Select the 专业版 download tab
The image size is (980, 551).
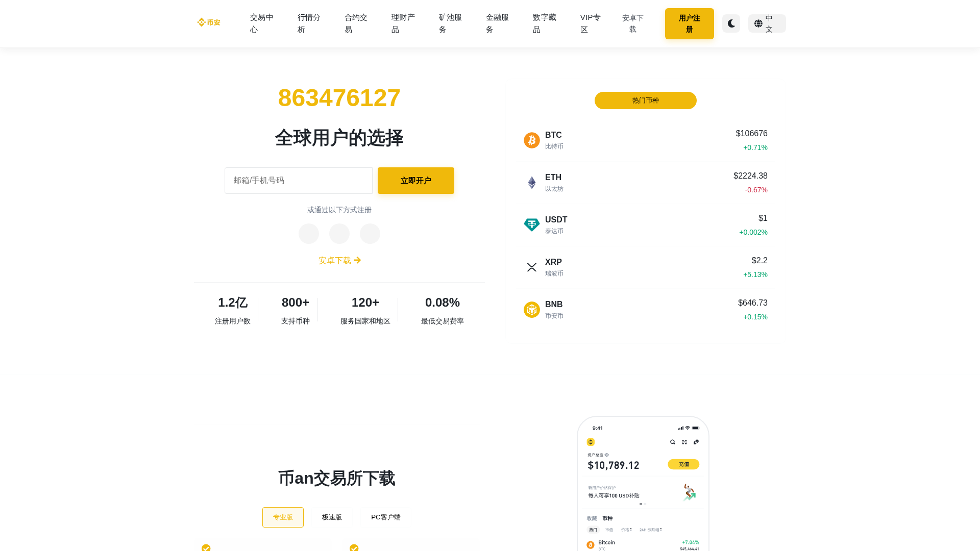pos(283,517)
